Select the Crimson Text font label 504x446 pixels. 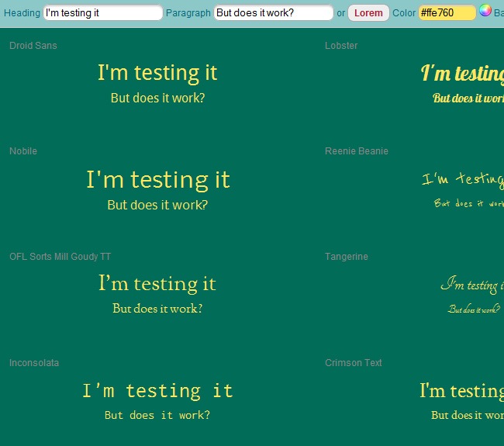coord(354,363)
